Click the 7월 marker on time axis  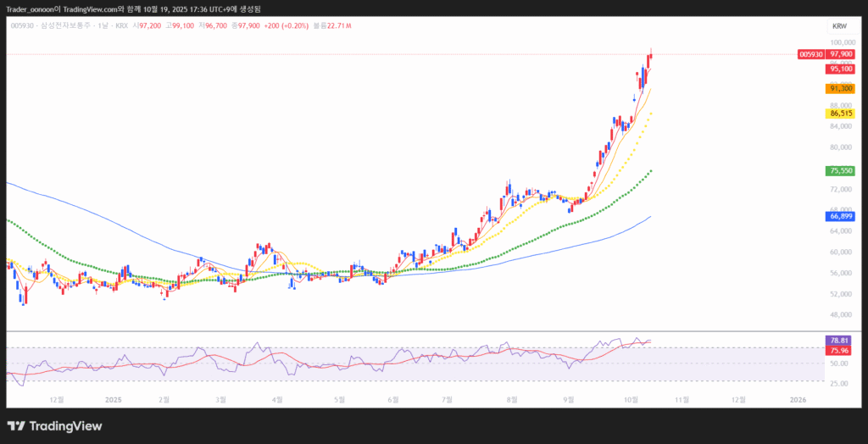pos(446,398)
